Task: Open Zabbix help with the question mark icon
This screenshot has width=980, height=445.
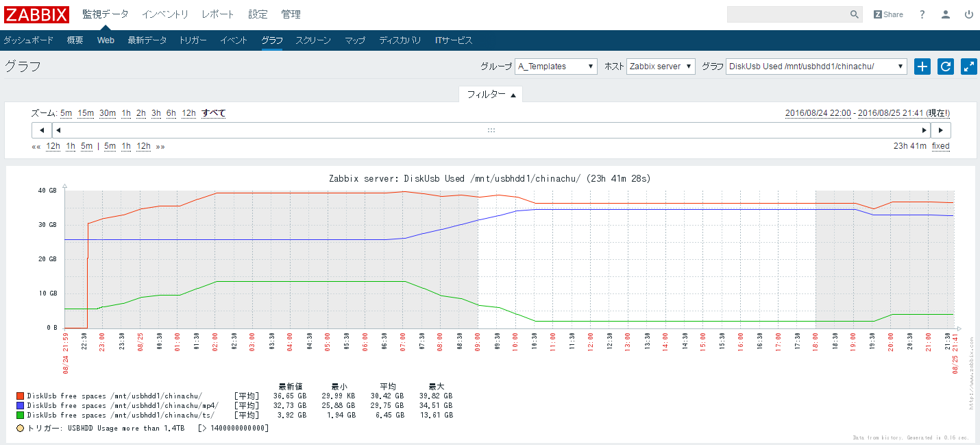Action: (x=922, y=14)
